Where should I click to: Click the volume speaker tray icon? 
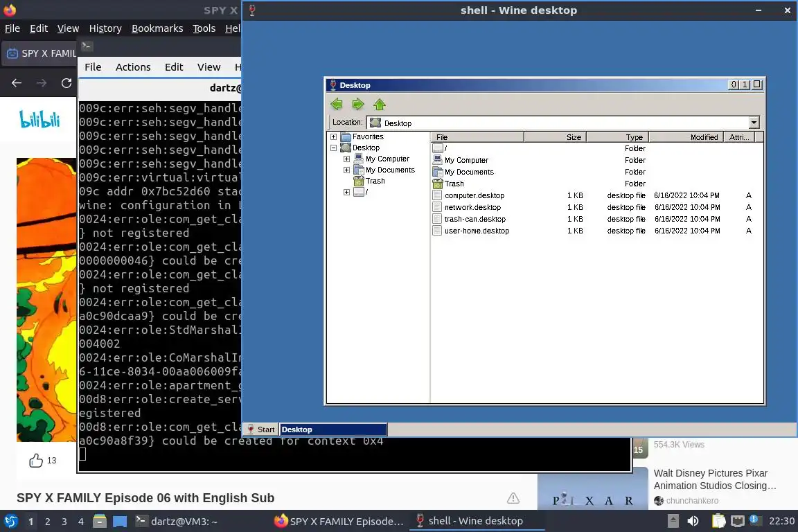pyautogui.click(x=693, y=521)
